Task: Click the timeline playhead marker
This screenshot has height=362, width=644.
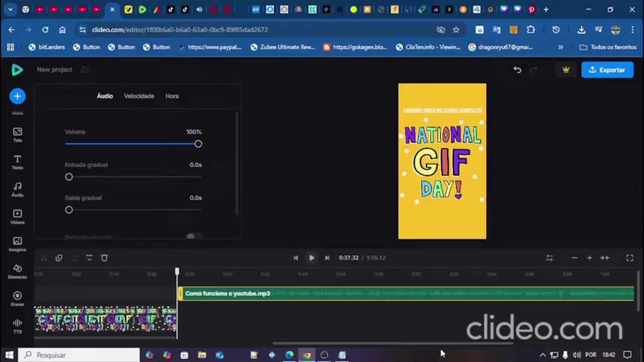Action: pos(177,271)
